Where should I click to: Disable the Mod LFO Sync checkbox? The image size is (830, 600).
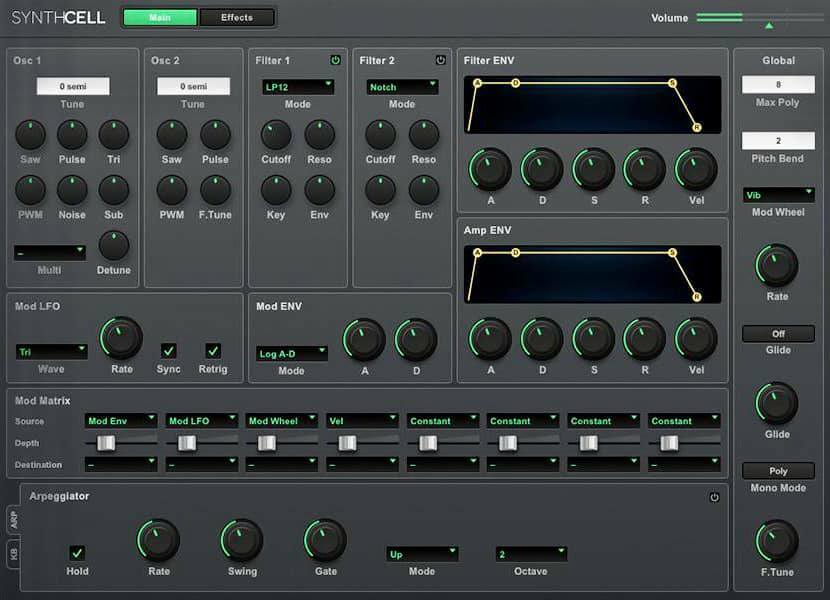pos(169,351)
